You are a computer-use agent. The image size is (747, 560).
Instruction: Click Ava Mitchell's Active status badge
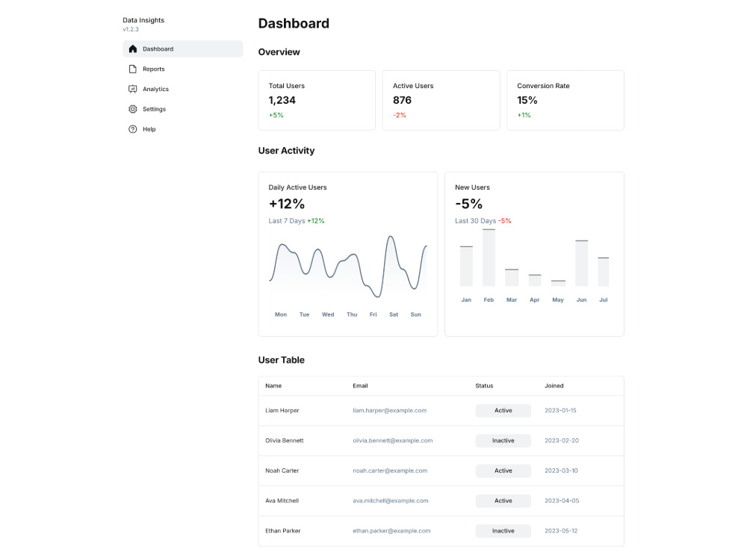(x=503, y=501)
